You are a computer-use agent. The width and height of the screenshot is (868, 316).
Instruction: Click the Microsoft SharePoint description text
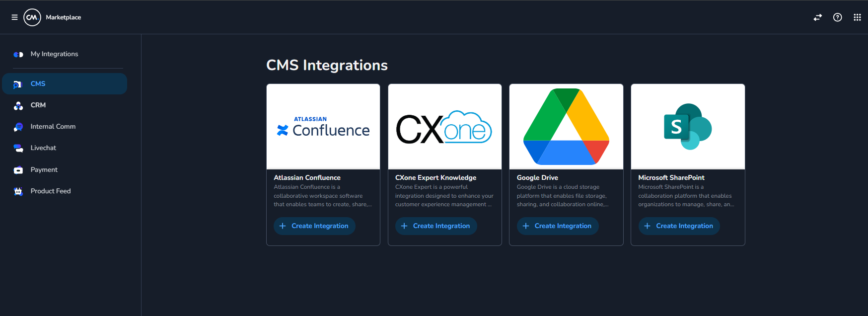pos(686,196)
